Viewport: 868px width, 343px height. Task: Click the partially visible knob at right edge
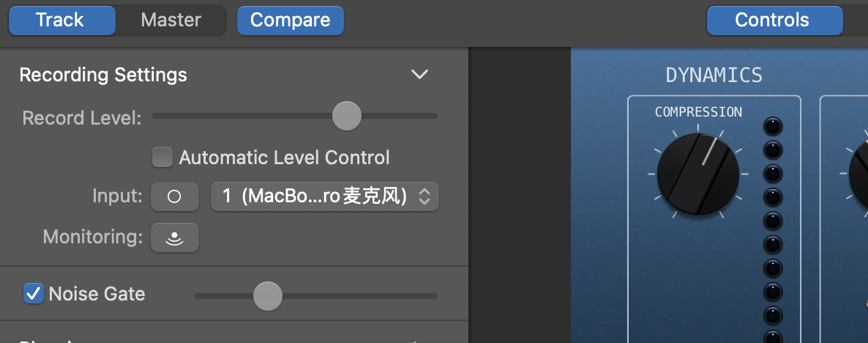click(x=858, y=174)
